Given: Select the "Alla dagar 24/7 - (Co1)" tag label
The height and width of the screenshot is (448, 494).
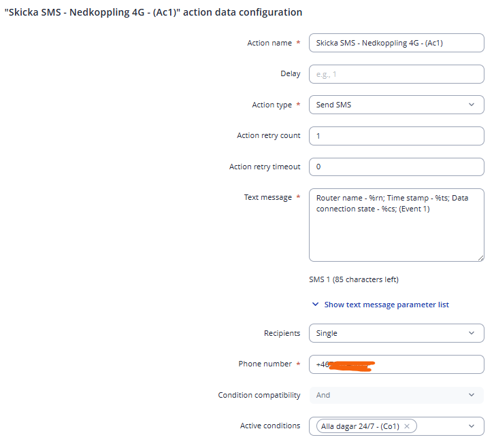Looking at the screenshot, I should pos(359,426).
